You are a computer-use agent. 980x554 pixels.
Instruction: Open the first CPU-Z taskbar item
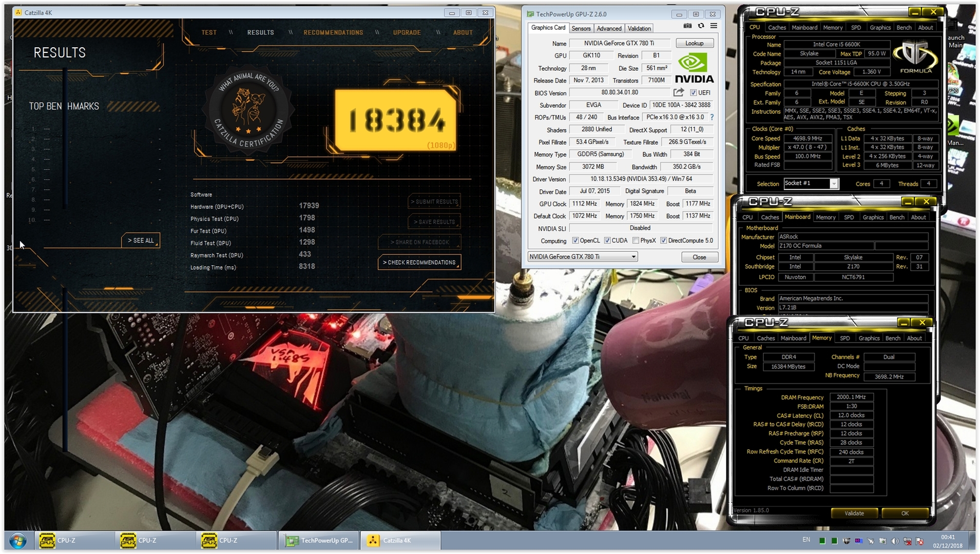pos(74,541)
